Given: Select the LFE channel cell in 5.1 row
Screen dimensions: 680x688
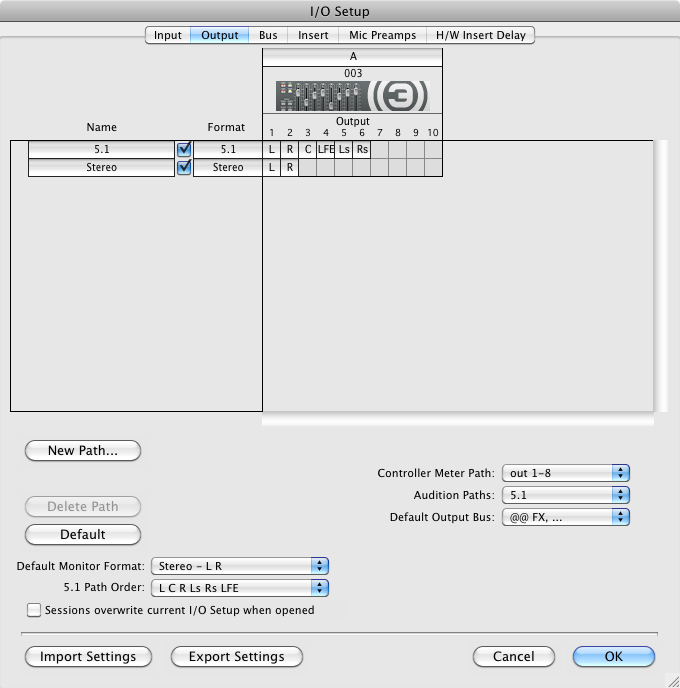Looking at the screenshot, I should point(326,149).
